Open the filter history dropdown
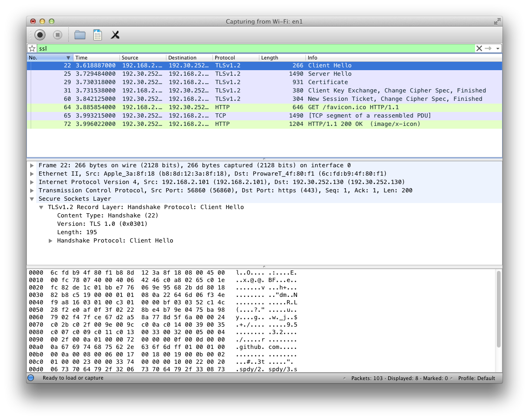This screenshot has height=420, width=529. point(498,48)
